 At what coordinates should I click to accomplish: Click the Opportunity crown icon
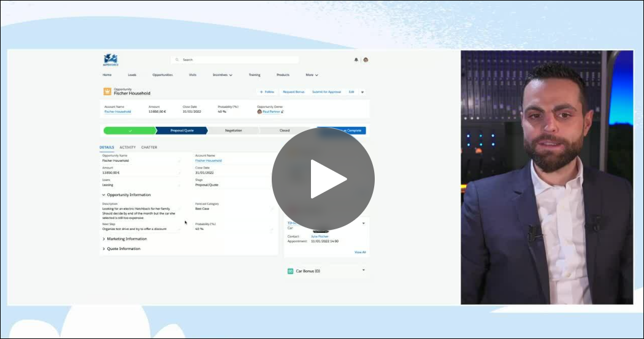107,91
